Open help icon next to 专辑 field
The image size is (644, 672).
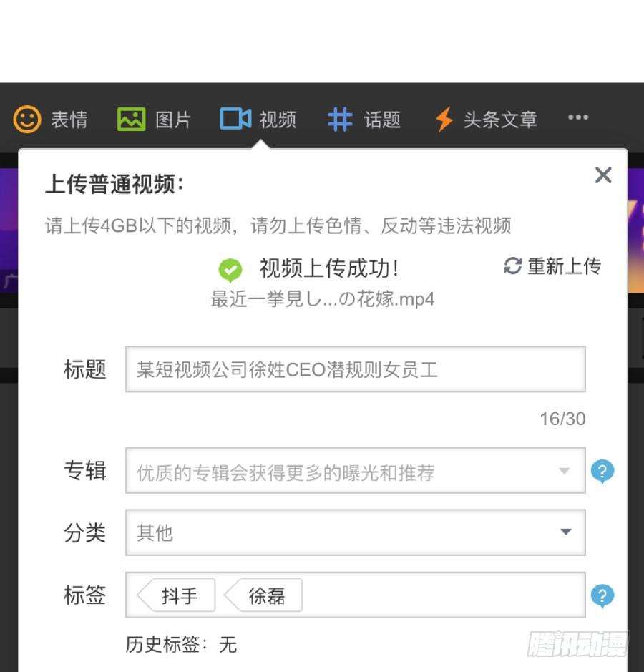pyautogui.click(x=602, y=472)
